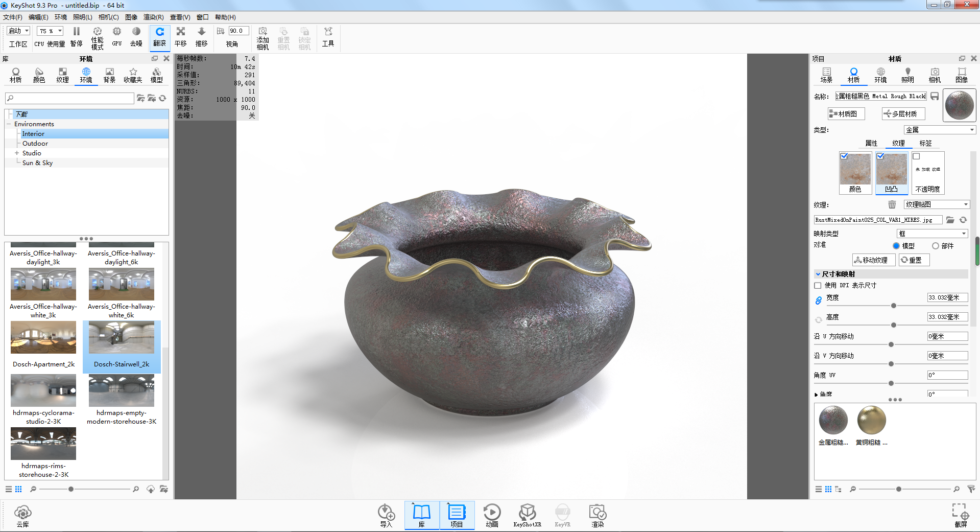Open the 渲染(R) menu
Viewport: 980px width, 532px height.
pyautogui.click(x=154, y=17)
